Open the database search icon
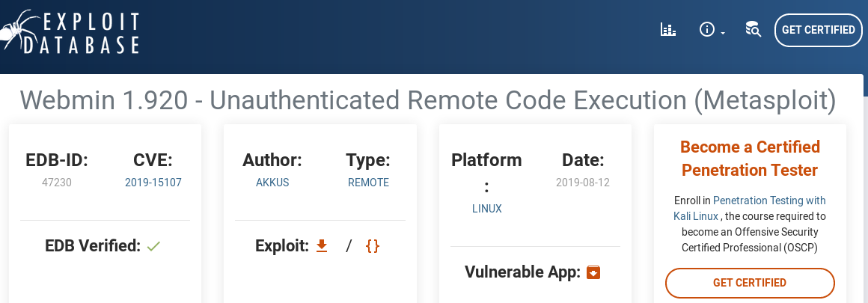 pyautogui.click(x=753, y=29)
